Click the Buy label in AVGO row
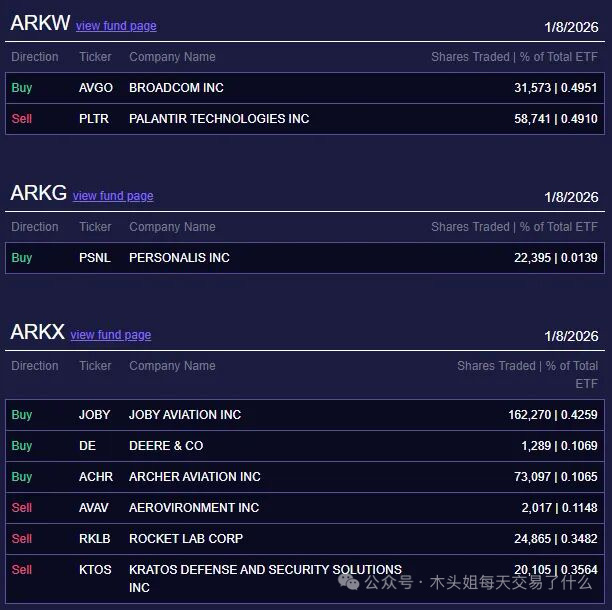 point(21,88)
